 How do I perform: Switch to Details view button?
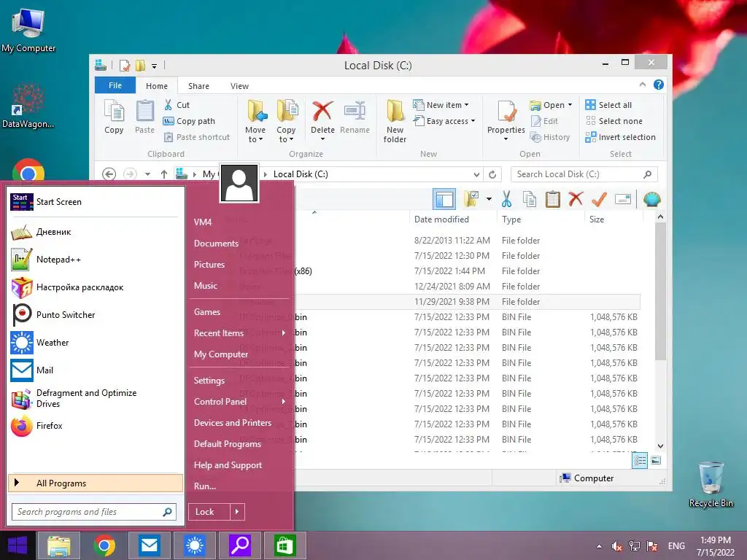point(640,460)
